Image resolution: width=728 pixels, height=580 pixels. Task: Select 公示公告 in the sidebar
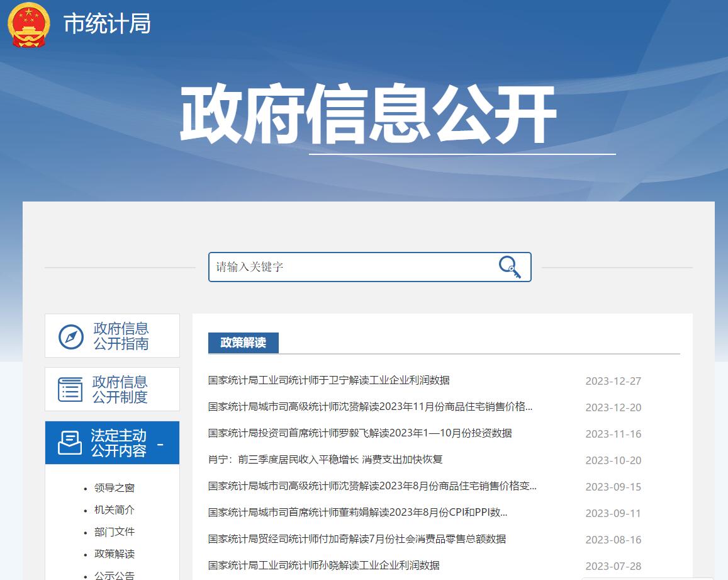coord(115,574)
